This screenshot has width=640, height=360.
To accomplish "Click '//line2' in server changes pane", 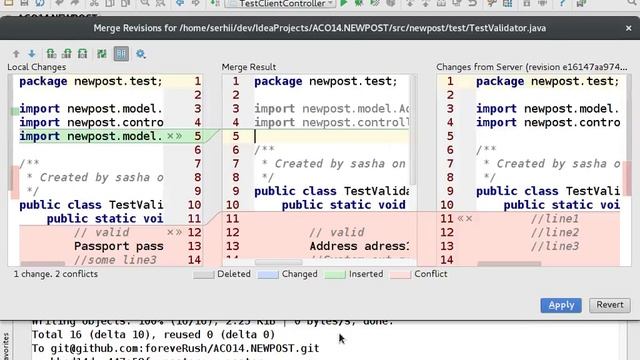I will tap(555, 232).
